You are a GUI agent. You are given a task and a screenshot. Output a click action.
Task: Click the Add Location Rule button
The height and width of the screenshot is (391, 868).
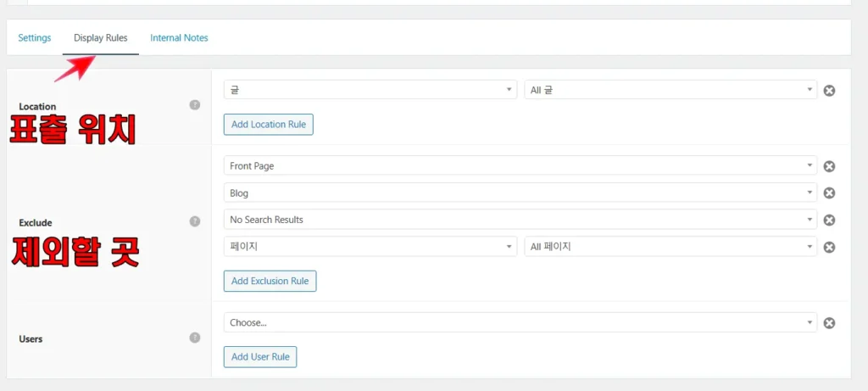click(269, 124)
